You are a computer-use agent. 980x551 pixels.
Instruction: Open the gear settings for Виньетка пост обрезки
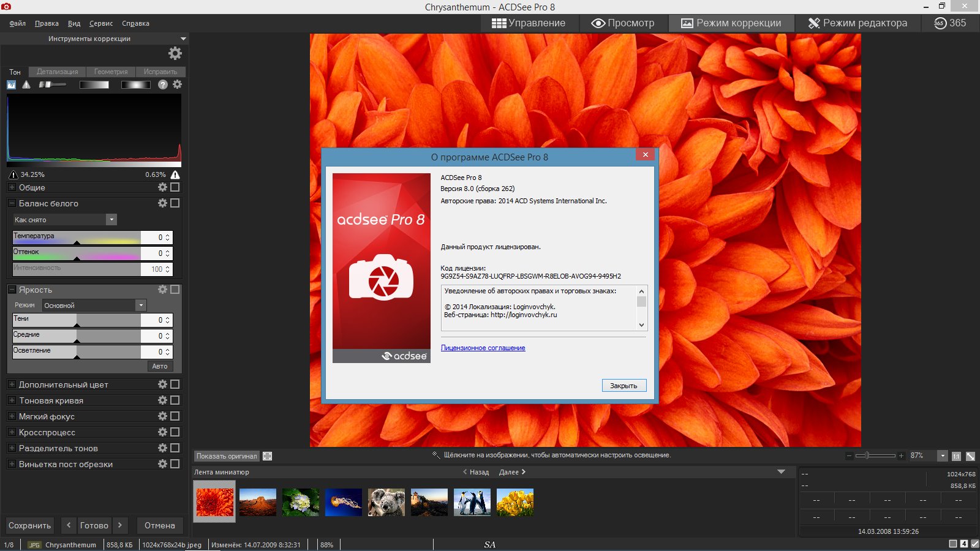click(162, 464)
